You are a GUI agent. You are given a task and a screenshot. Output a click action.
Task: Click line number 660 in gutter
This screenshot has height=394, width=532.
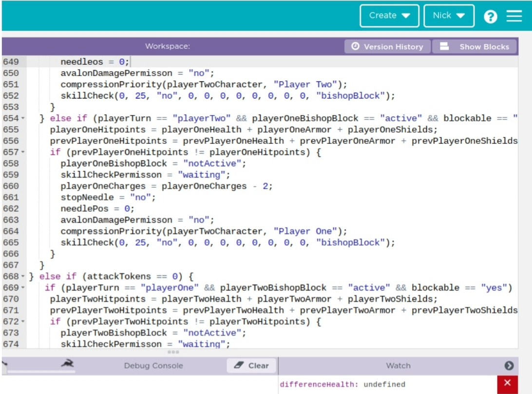pos(11,186)
